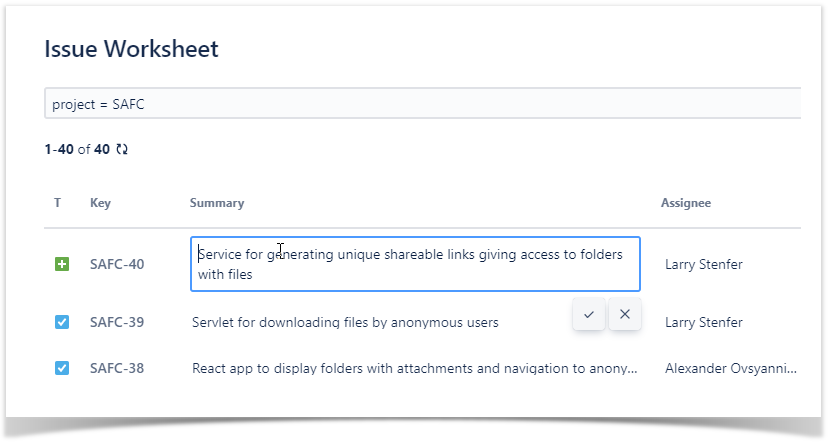Click the task type icon for SAFC-38
This screenshot has width=835, height=446.
[62, 368]
